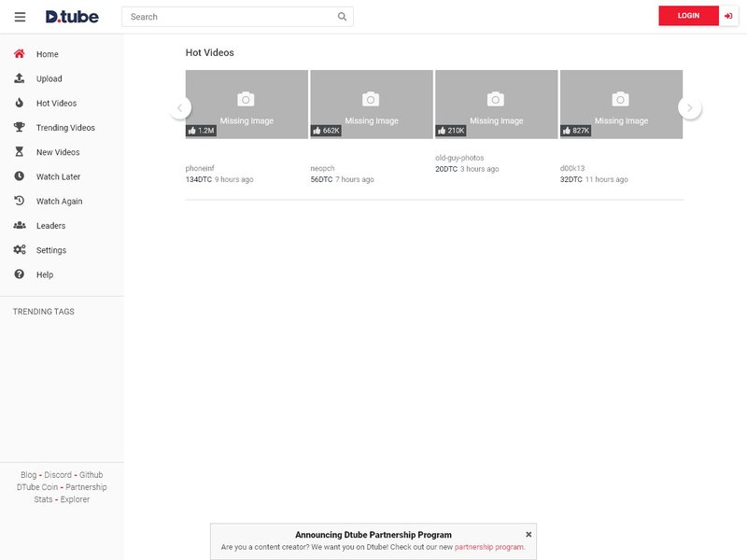Open Home from the sidebar
The width and height of the screenshot is (747, 560).
(47, 54)
